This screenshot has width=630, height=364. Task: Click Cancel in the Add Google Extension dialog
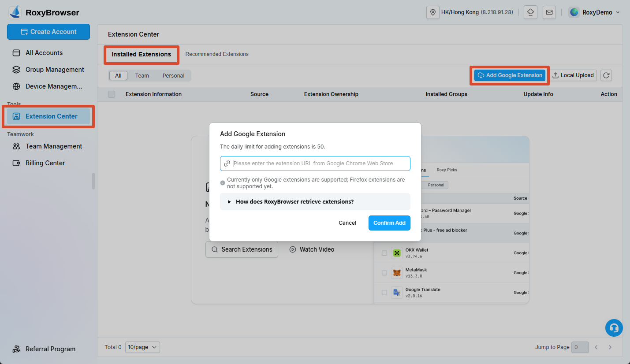click(347, 223)
